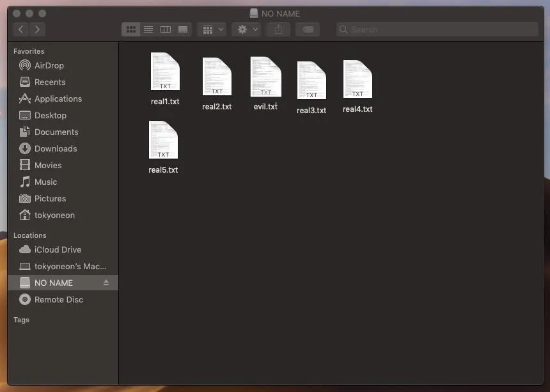The image size is (550, 392).
Task: Click the Applications 'A' icon
Action: click(x=25, y=98)
